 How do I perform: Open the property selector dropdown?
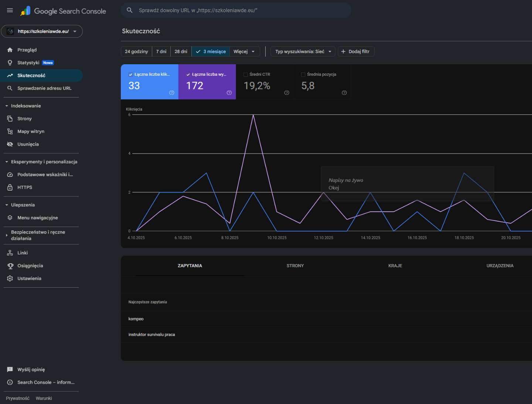(42, 31)
